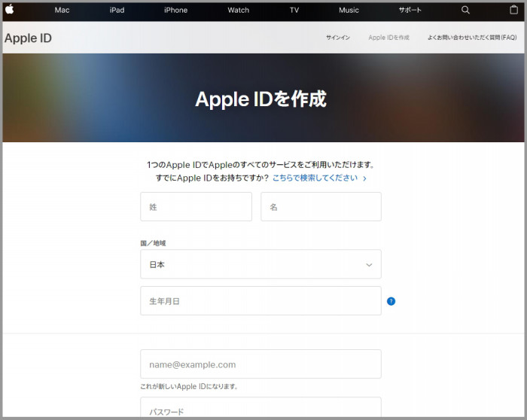Focus the 姓 last name field
The width and height of the screenshot is (527, 420).
(x=196, y=207)
